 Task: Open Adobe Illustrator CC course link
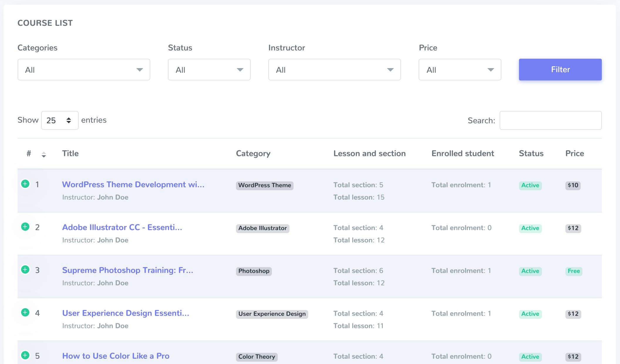pyautogui.click(x=122, y=227)
